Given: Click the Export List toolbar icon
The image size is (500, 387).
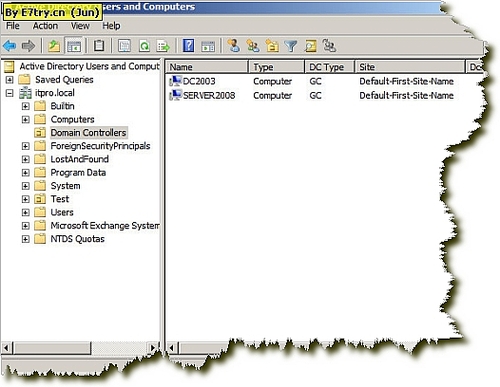Looking at the screenshot, I should [x=163, y=46].
